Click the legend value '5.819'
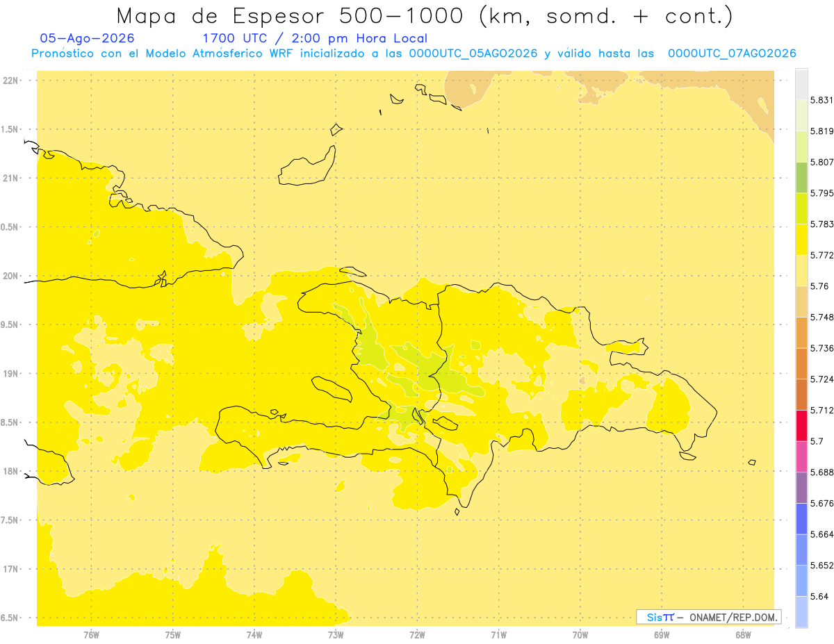This screenshot has width=834, height=644. (x=821, y=131)
